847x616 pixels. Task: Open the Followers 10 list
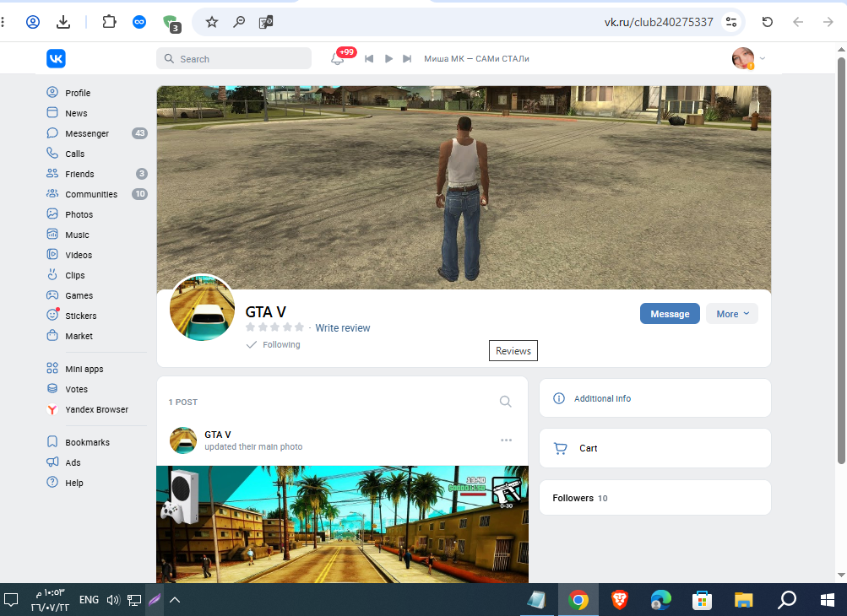click(654, 498)
